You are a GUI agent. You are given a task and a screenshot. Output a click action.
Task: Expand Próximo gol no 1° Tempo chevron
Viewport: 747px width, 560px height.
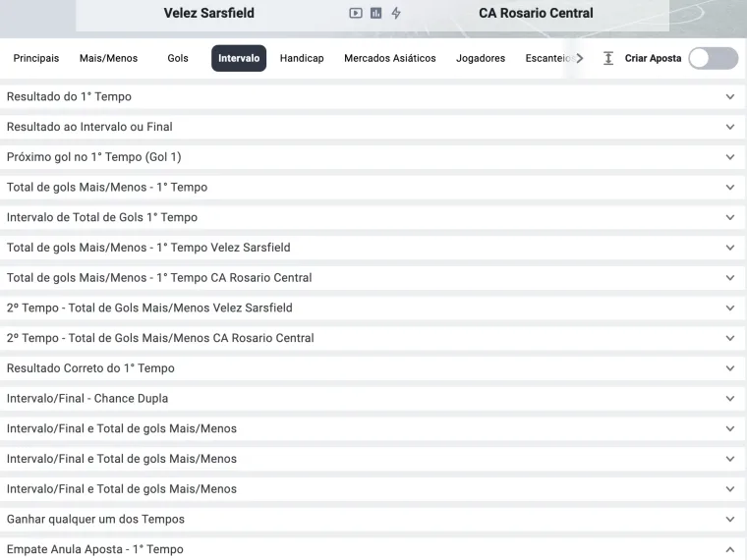[x=730, y=157]
